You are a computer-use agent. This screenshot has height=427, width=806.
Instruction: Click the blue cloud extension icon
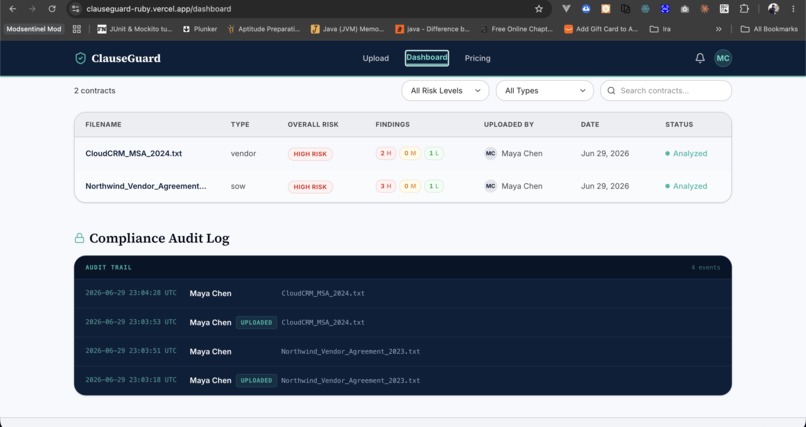[x=585, y=9]
